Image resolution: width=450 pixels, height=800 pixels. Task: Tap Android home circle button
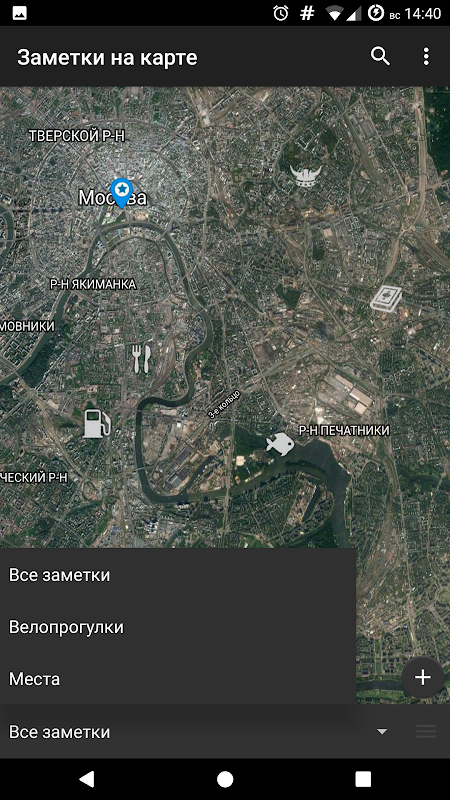pos(225,779)
